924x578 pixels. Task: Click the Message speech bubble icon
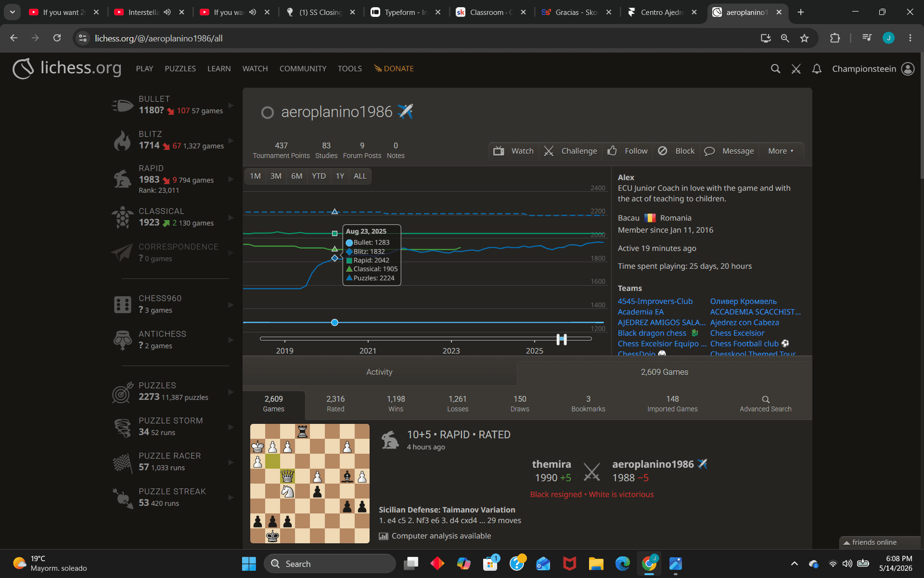tap(709, 151)
